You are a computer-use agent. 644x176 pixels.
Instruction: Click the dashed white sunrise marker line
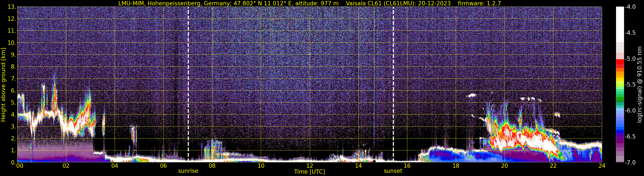[188, 84]
